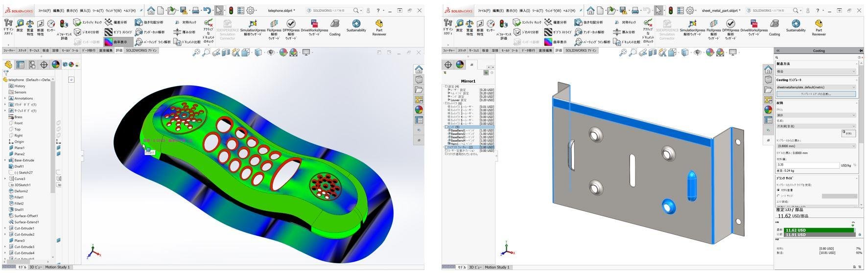Open the (0.8000 mm) thickness dropdown
This screenshot has height=273, width=868.
click(816, 146)
